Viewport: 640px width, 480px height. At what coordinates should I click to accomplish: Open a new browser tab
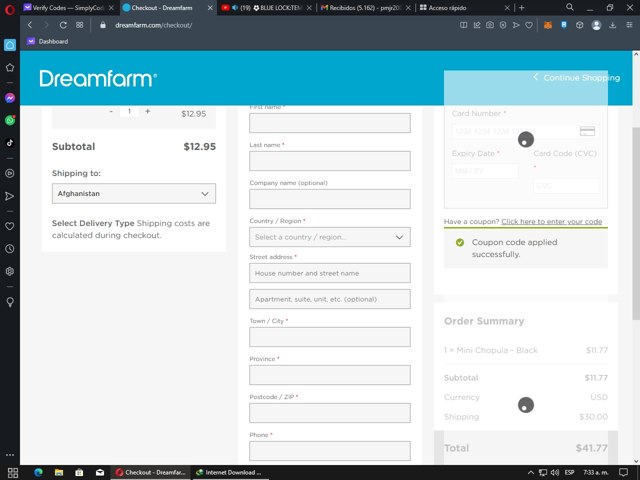(x=521, y=8)
